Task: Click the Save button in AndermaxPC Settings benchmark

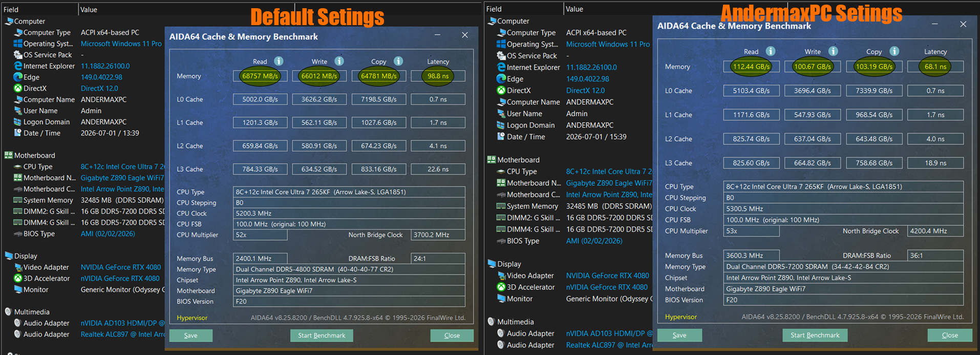Action: tap(679, 335)
